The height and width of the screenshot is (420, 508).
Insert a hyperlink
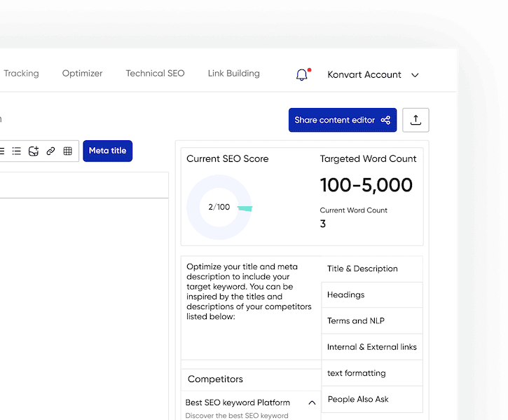50,151
